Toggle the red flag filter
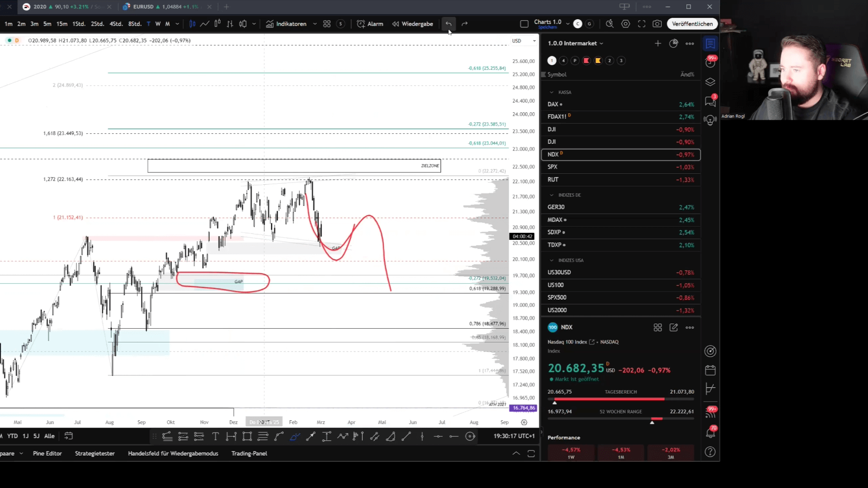The width and height of the screenshot is (868, 488). tap(586, 60)
